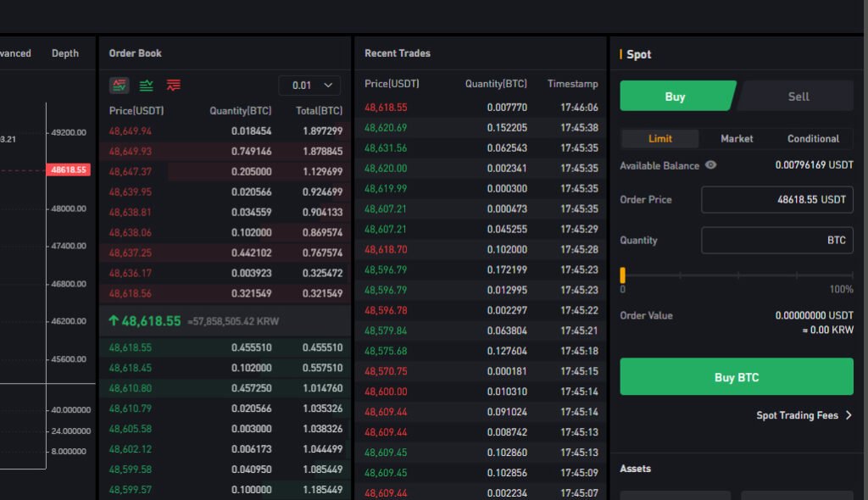Screen dimensions: 868x500
Task: Click recent trade price 48,619.99
Action: pos(386,189)
